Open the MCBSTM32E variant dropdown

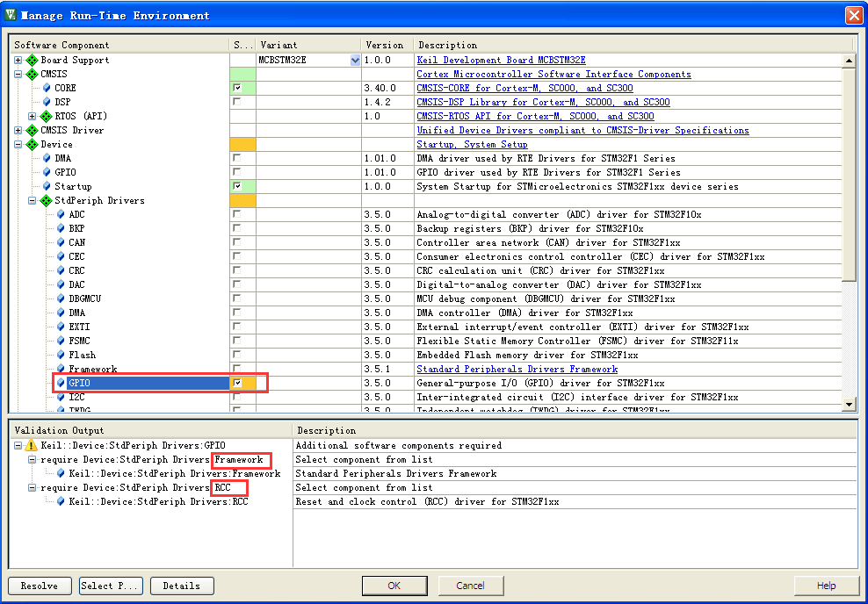356,61
